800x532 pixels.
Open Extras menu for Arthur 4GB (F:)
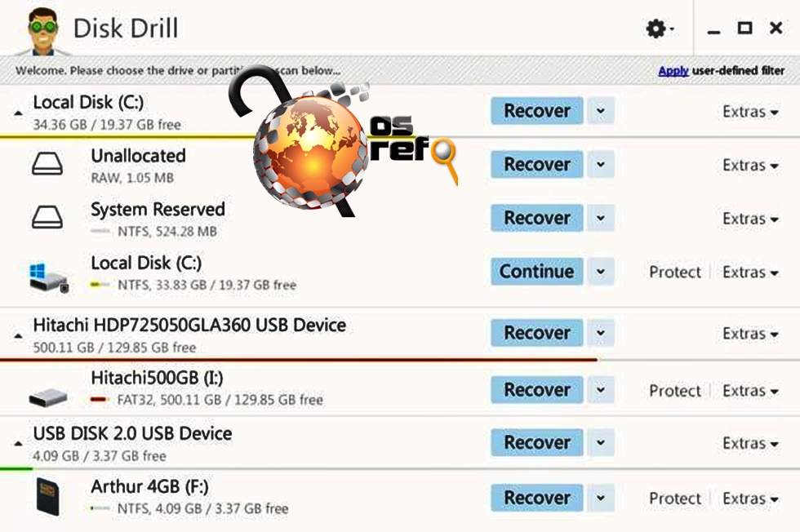[750, 498]
